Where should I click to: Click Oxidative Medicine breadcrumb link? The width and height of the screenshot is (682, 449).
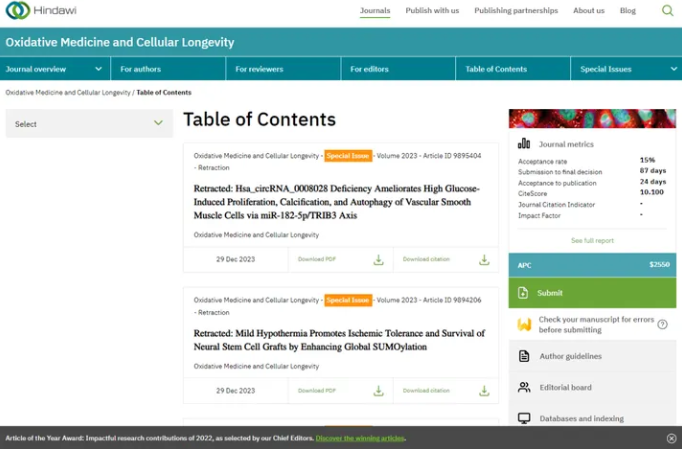click(x=68, y=92)
